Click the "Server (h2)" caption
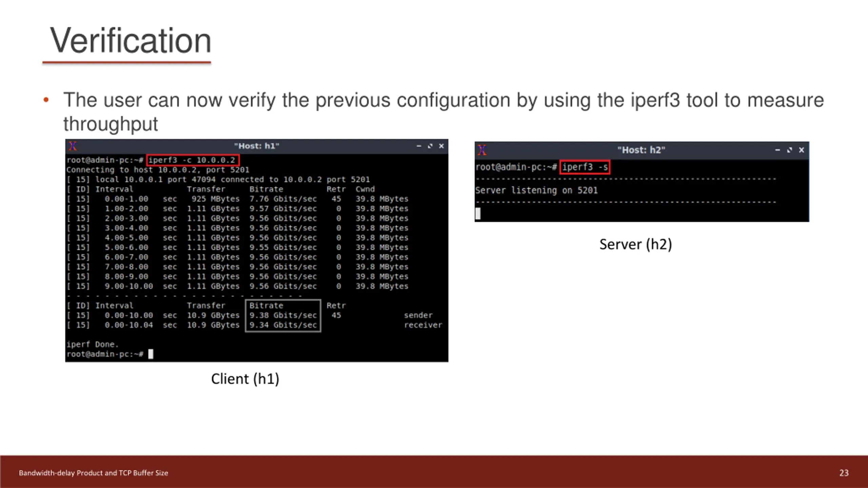This screenshot has height=488, width=868. [635, 244]
